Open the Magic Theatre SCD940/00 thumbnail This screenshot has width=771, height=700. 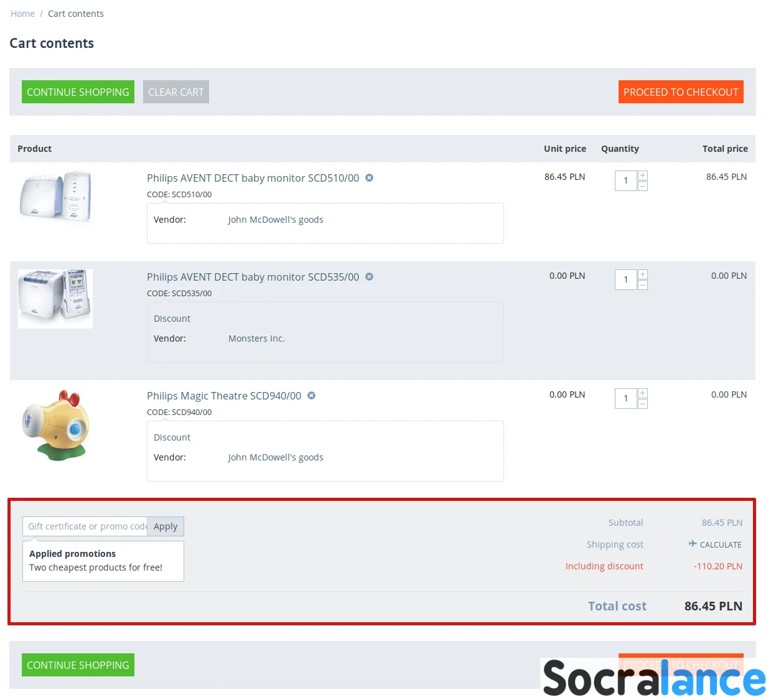(55, 426)
